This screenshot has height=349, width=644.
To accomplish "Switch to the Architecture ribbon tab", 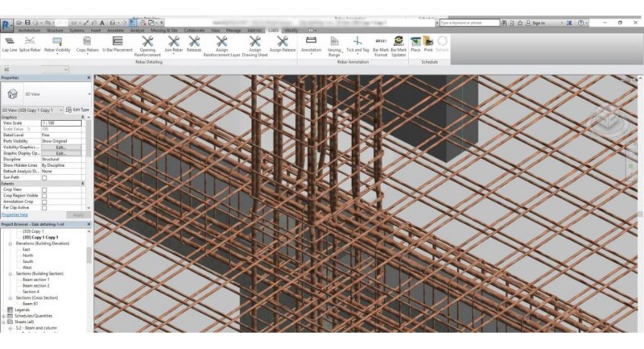I will [29, 31].
